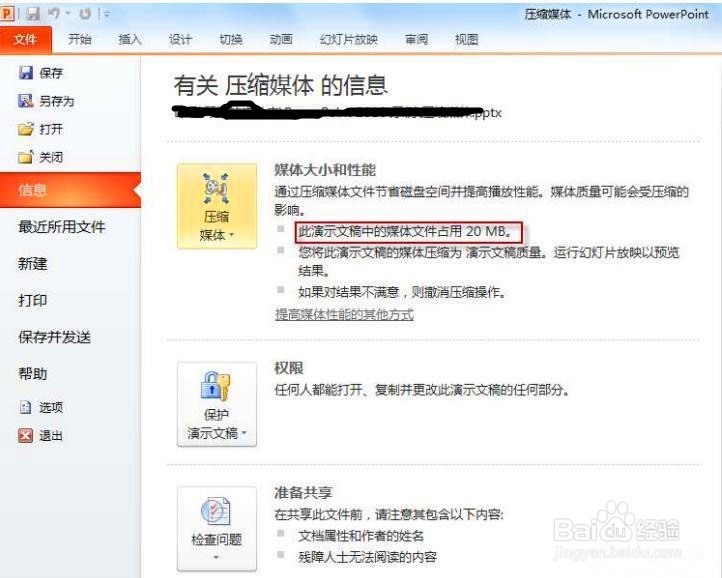Click the red 退出 exit icon
Image resolution: width=722 pixels, height=578 pixels.
26,435
